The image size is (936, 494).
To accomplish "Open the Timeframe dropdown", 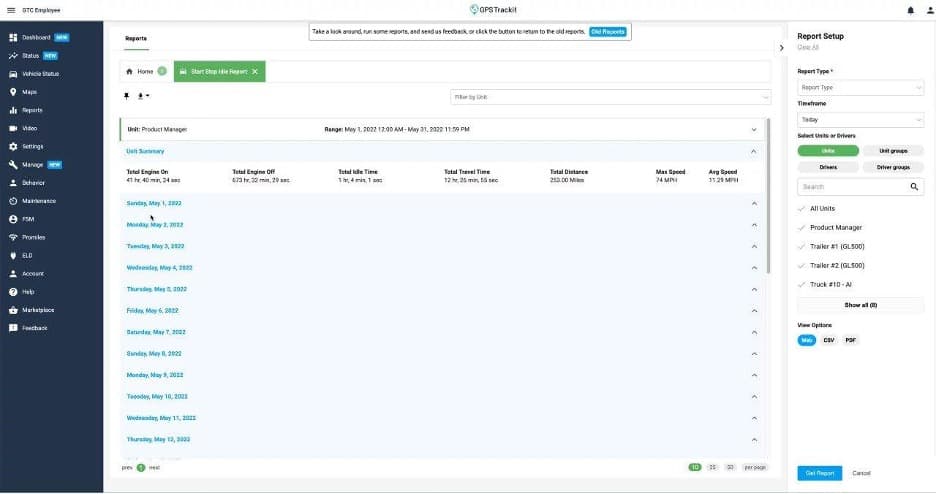I will point(860,119).
